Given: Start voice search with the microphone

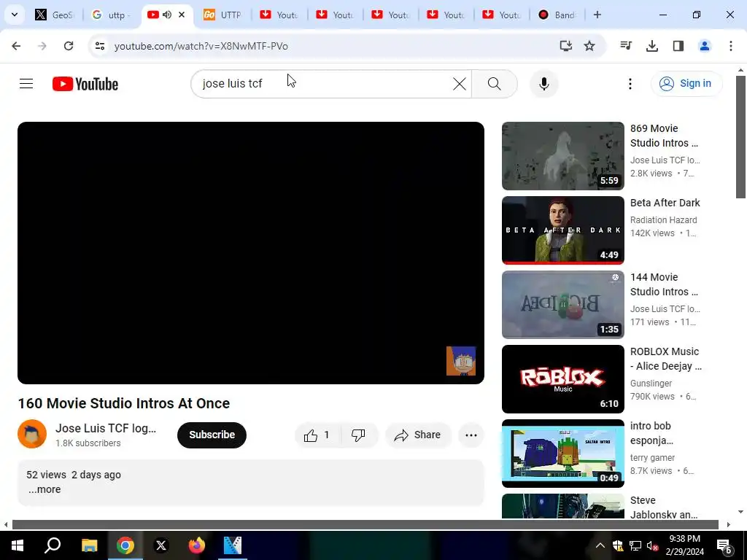Looking at the screenshot, I should [544, 84].
